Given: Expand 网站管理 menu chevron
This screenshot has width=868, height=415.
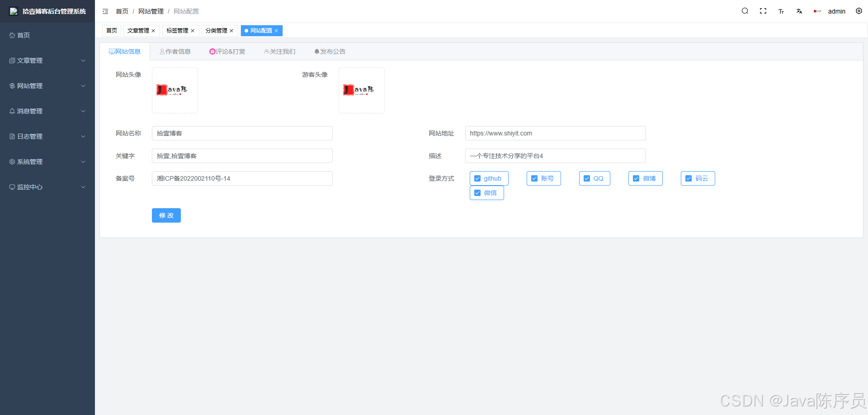Looking at the screenshot, I should point(83,86).
